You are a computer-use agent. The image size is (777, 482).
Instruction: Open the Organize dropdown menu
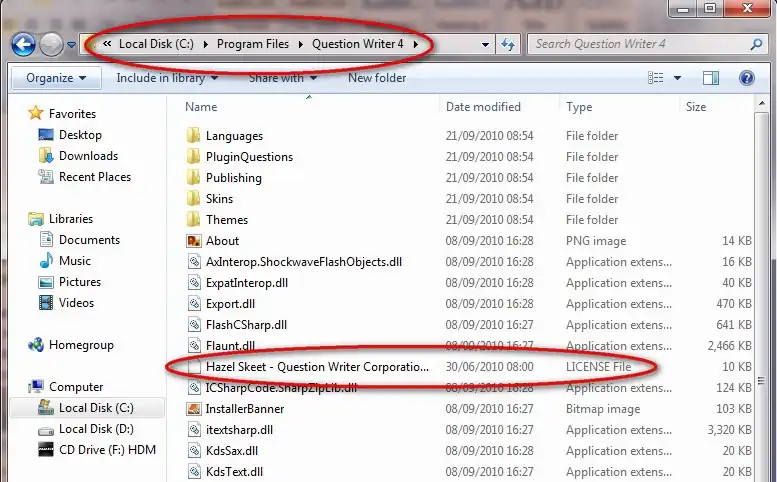(x=56, y=78)
